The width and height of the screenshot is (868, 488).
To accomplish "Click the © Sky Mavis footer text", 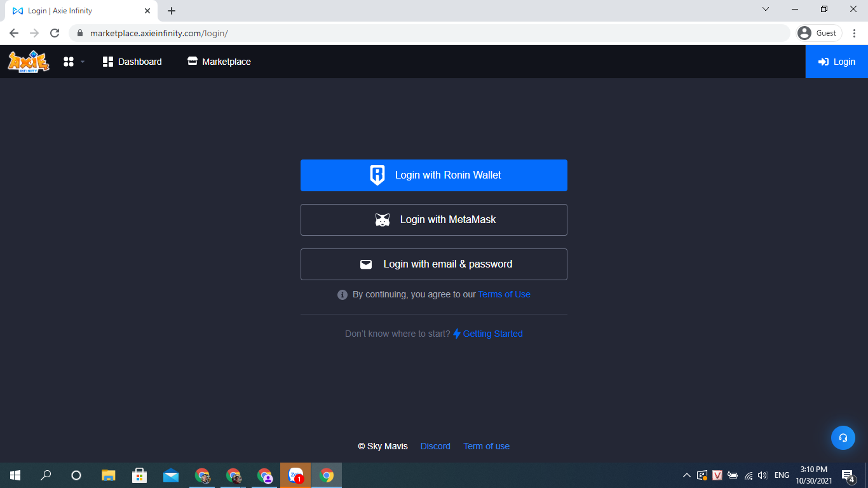I will point(383,446).
